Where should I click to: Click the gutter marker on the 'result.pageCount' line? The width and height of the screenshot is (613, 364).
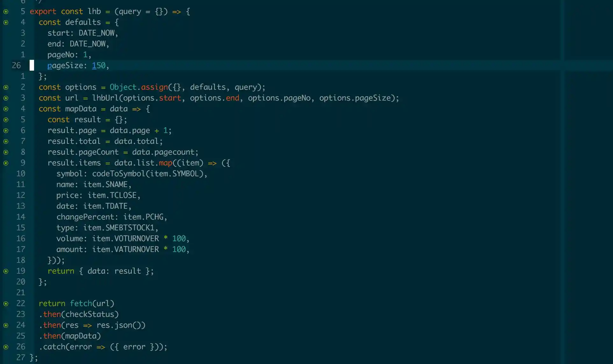pos(6,152)
